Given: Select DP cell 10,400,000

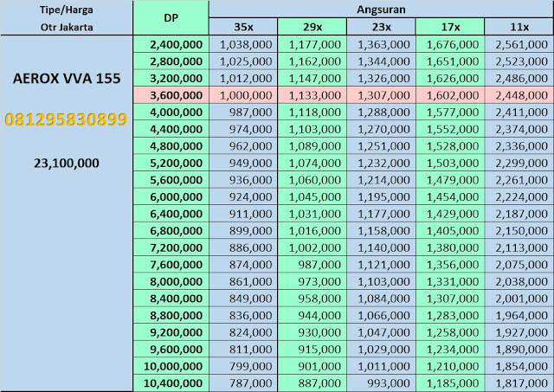Looking at the screenshot, I should coord(171,383).
